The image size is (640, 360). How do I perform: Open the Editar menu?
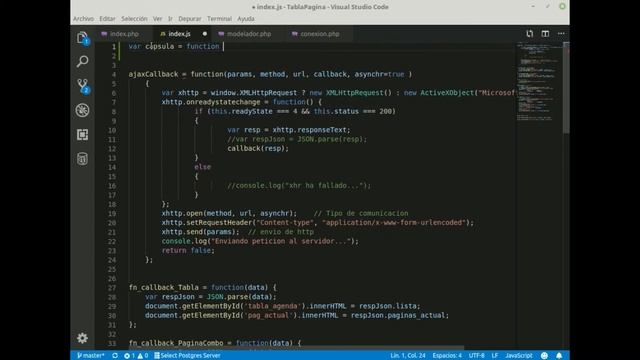107,19
